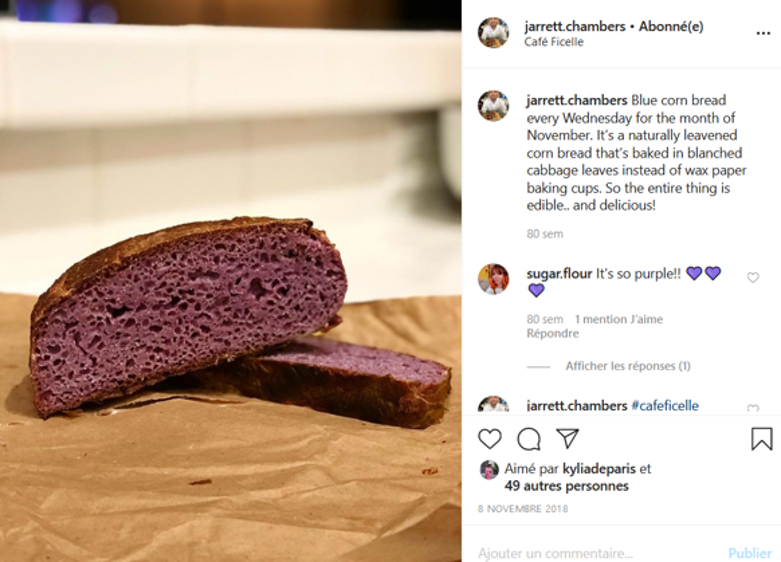This screenshot has width=781, height=562.
Task: Open comment bubble icon
Action: point(528,439)
